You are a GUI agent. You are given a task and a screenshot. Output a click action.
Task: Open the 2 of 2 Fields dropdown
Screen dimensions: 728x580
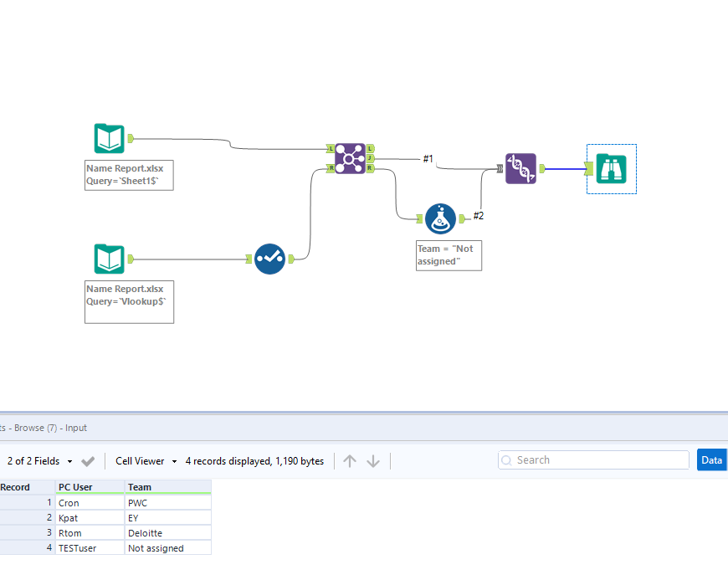tap(69, 460)
